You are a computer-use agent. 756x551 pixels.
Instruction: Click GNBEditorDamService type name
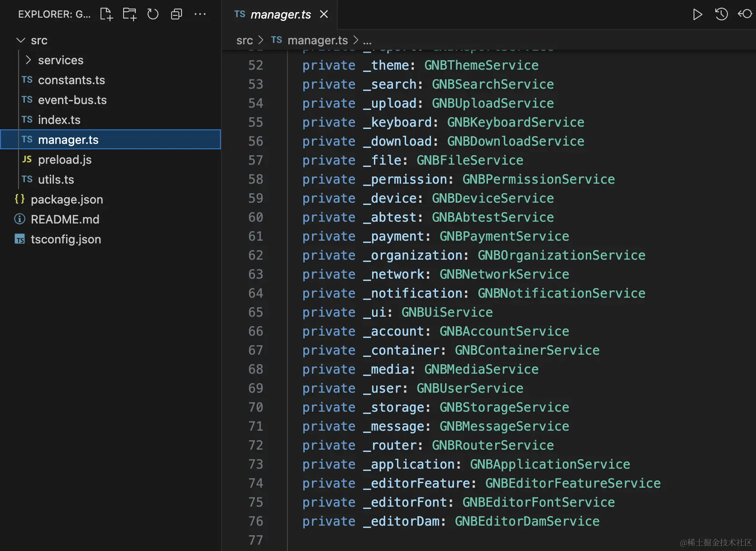click(x=527, y=521)
